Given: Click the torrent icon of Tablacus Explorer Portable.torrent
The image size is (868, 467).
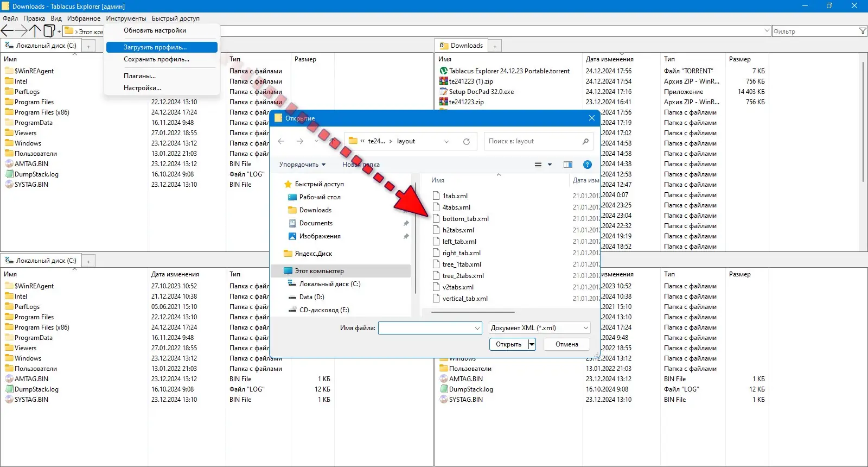Looking at the screenshot, I should [443, 71].
